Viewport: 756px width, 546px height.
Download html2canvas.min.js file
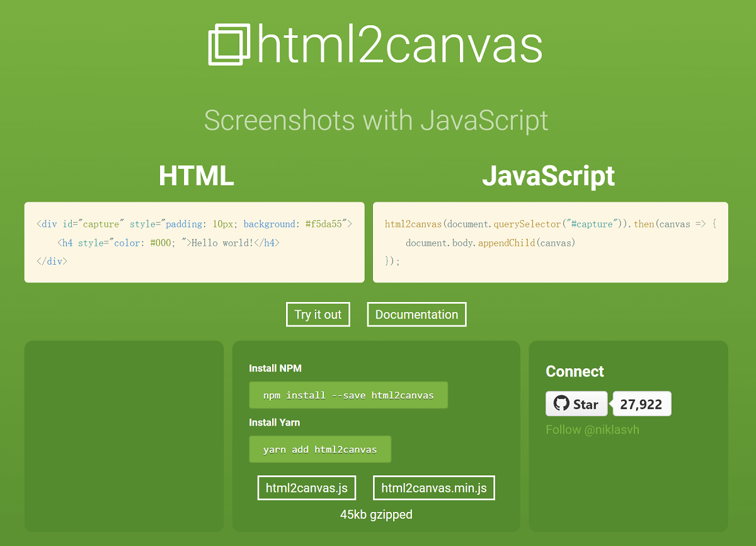[x=434, y=488]
